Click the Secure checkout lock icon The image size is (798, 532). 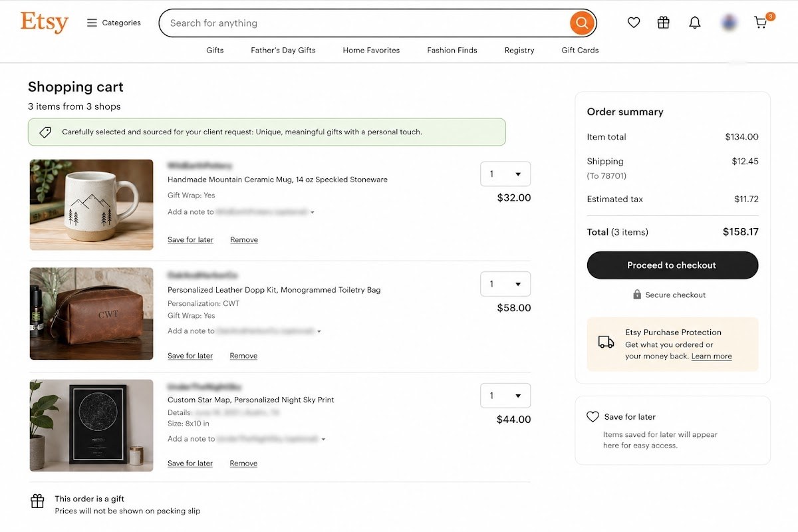pos(637,295)
